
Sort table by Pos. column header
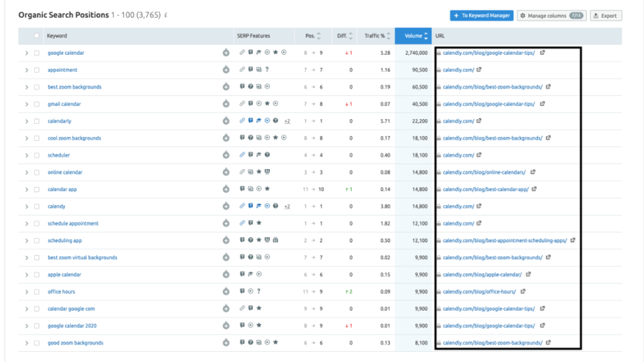pyautogui.click(x=312, y=36)
